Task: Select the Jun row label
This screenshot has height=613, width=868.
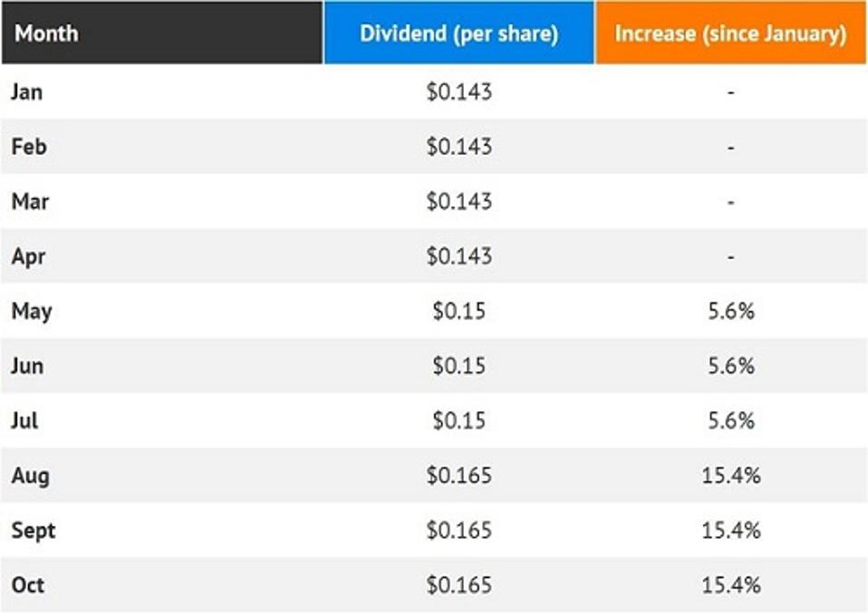Action: click(28, 366)
